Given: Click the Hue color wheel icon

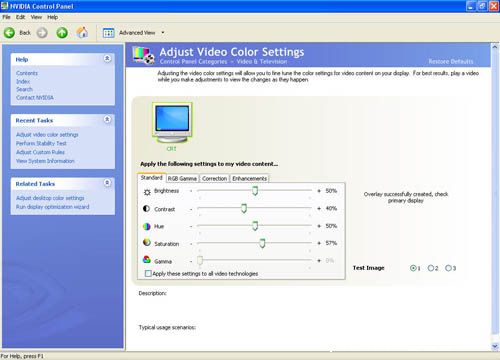Looking at the screenshot, I should point(147,226).
